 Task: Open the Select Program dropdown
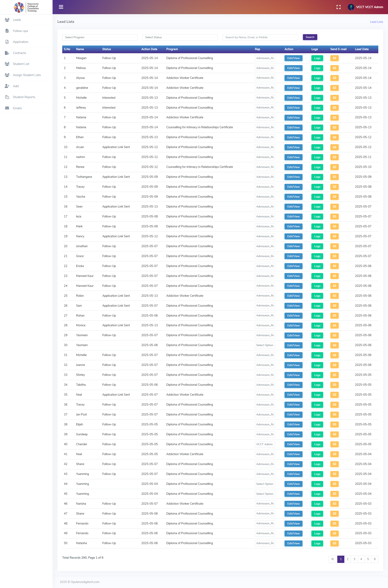click(x=100, y=37)
